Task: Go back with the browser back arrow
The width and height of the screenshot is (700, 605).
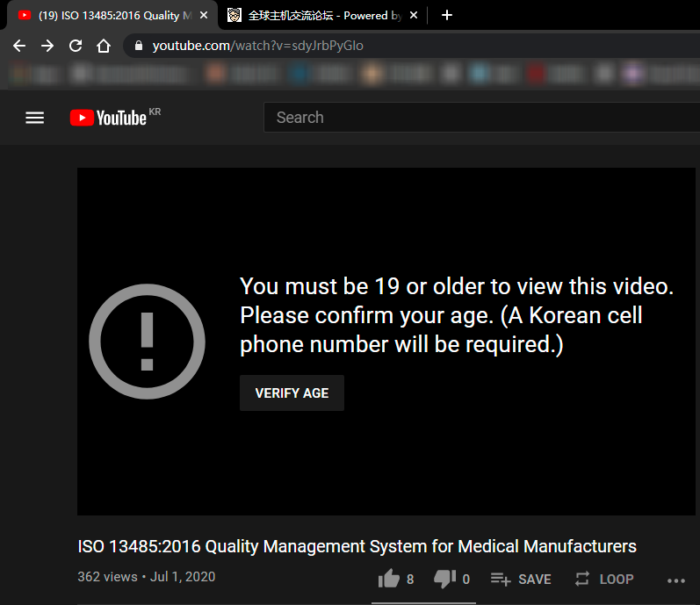Action: tap(19, 46)
